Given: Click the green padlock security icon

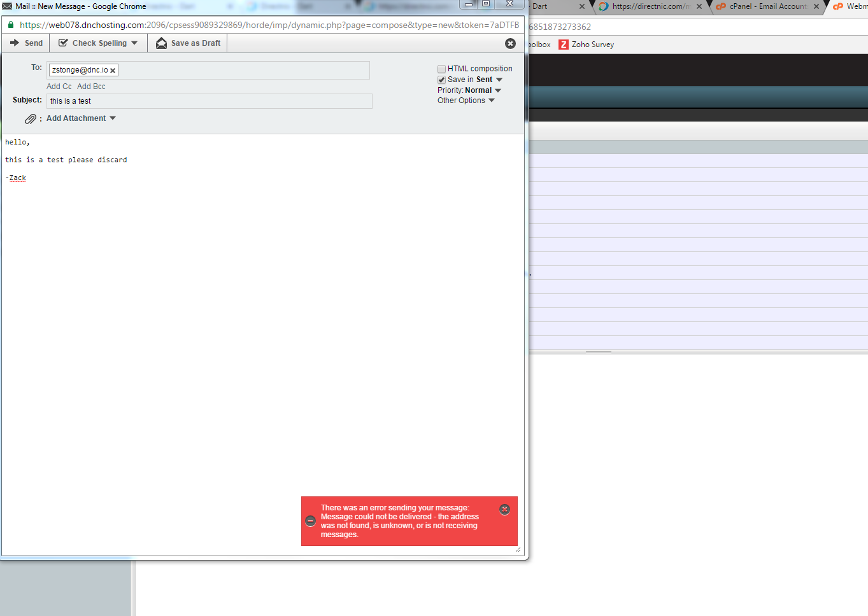Looking at the screenshot, I should 11,25.
